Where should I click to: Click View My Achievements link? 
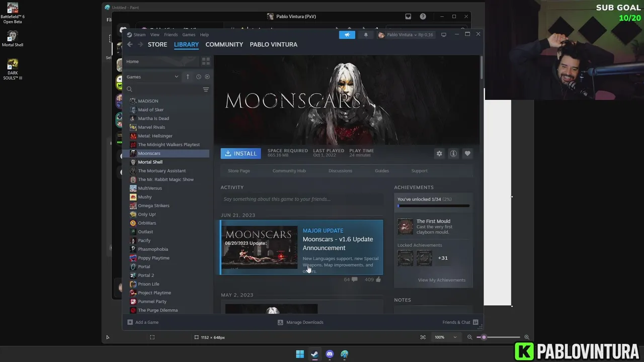442,280
